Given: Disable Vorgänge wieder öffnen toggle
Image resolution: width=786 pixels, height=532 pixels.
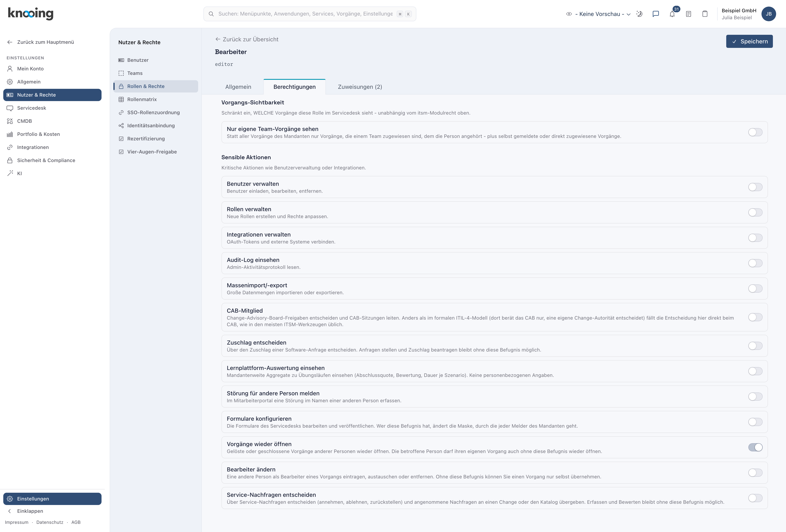Looking at the screenshot, I should 755,447.
